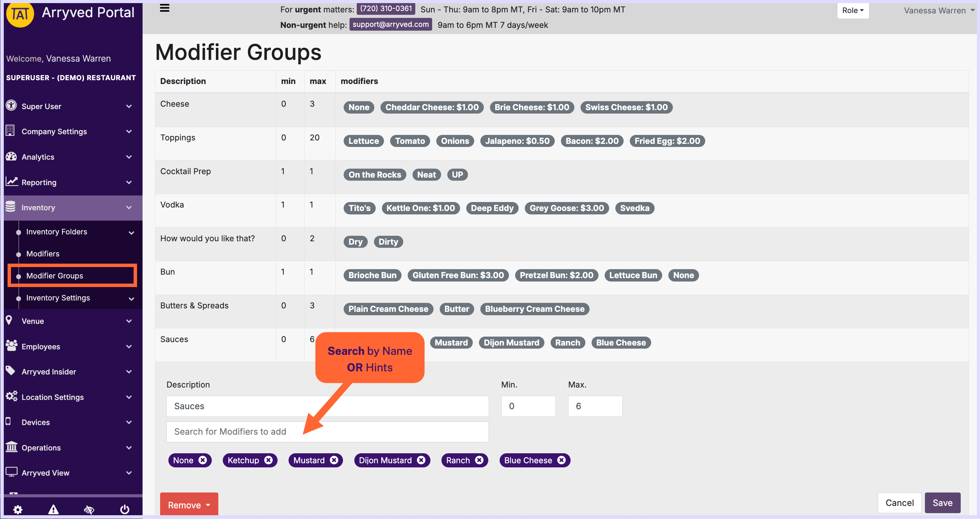Screen dimensions: 980x519
Task: Remove Ranch modifier chip
Action: [479, 460]
